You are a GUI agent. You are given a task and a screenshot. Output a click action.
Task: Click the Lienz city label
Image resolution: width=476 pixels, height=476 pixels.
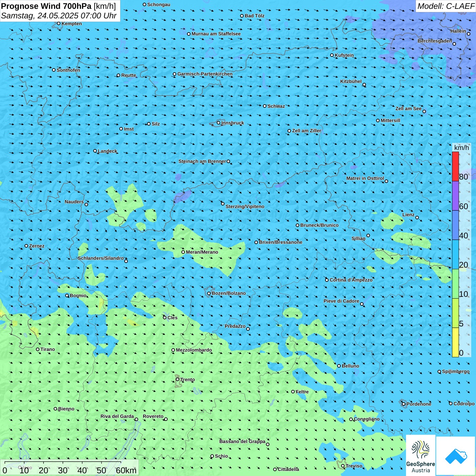click(408, 215)
